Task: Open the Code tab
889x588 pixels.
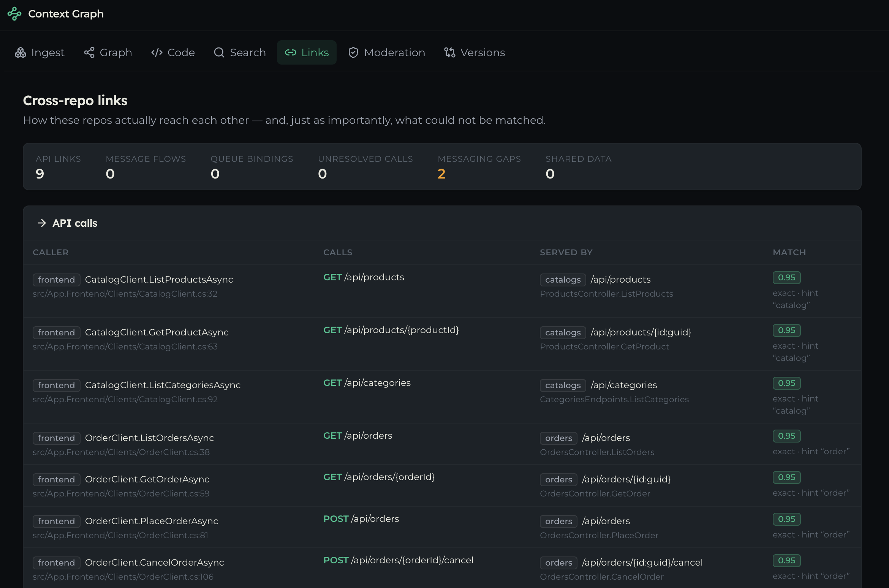Action: 173,52
